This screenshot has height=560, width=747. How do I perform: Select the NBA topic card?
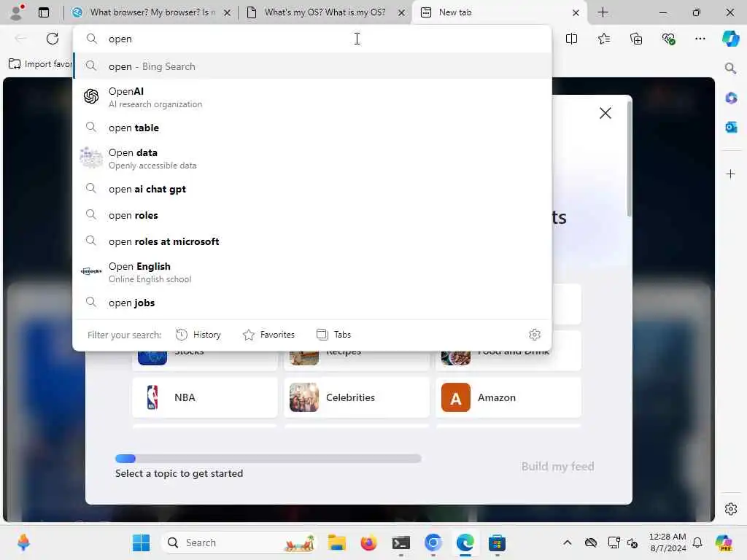[205, 397]
